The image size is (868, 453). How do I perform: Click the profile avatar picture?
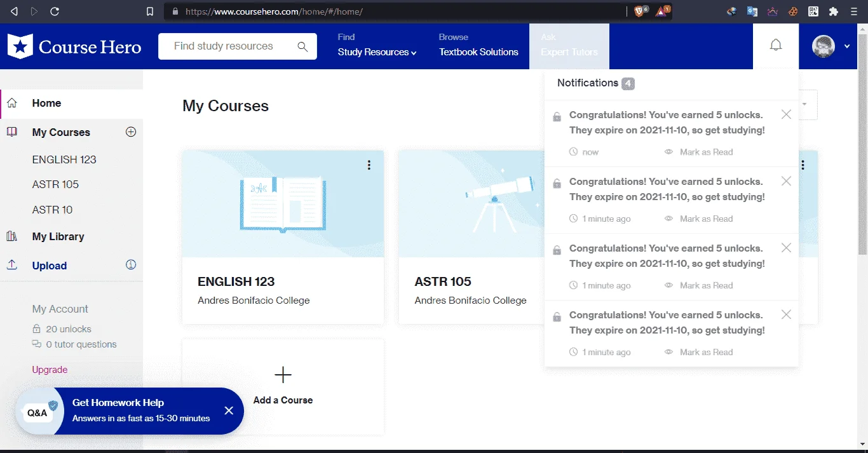tap(824, 46)
